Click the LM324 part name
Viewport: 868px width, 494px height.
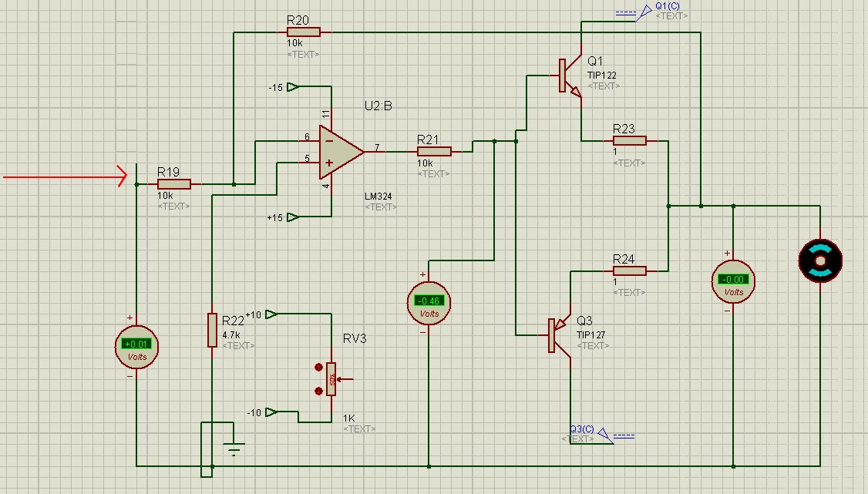pos(378,197)
